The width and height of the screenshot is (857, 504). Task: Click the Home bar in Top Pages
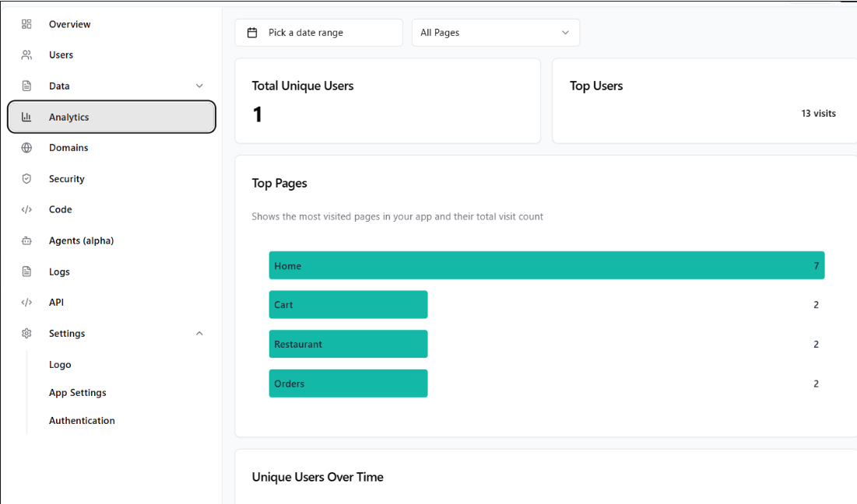pyautogui.click(x=545, y=265)
